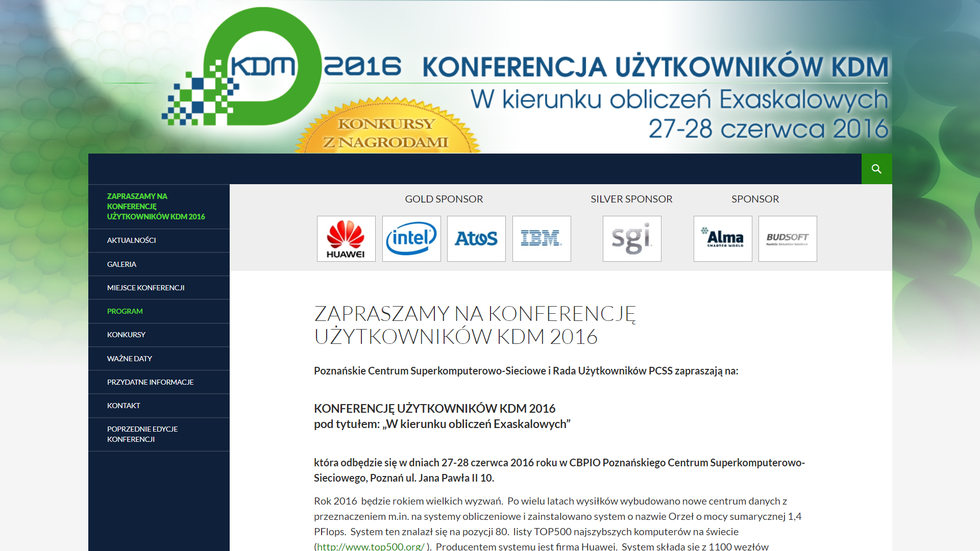Open the Miejsce Konferencji menu item
Viewport: 980px width, 551px height.
click(x=159, y=288)
